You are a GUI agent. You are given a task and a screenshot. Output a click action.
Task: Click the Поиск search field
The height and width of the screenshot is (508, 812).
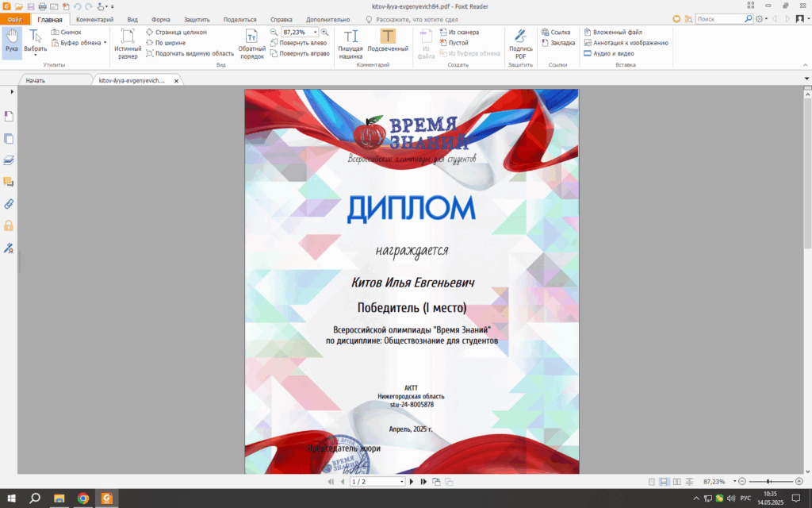point(720,19)
